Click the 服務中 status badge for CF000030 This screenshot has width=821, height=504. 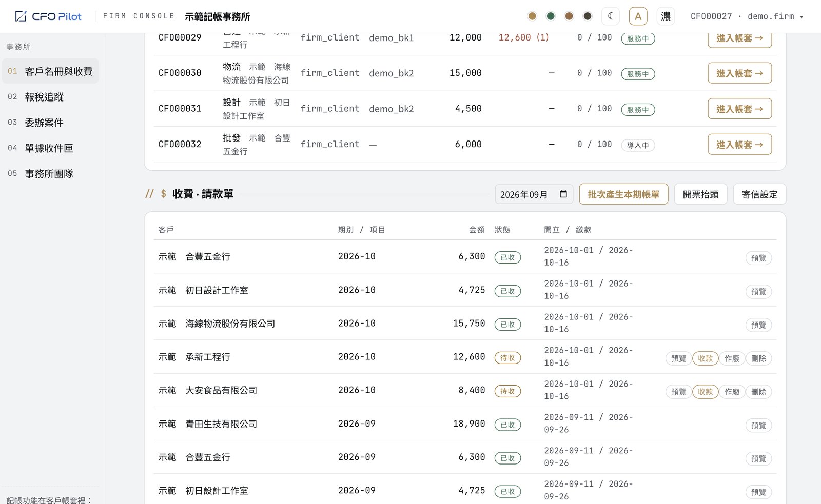pyautogui.click(x=638, y=74)
